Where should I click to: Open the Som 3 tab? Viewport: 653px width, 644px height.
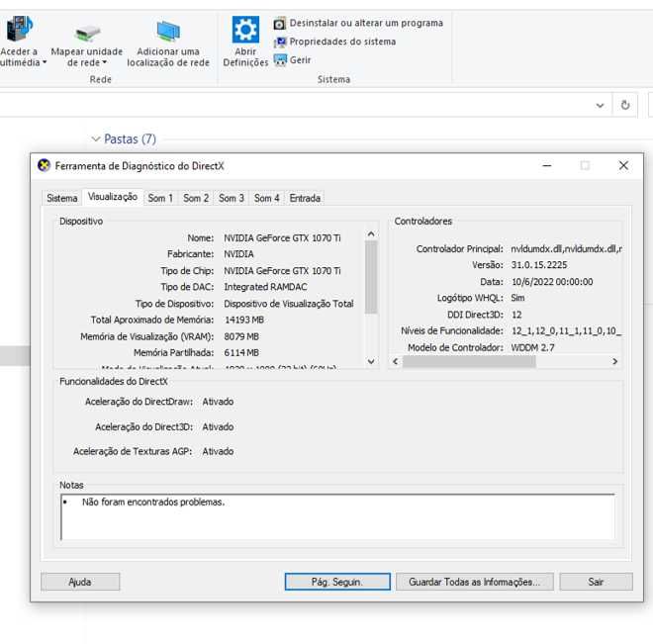[x=232, y=198]
